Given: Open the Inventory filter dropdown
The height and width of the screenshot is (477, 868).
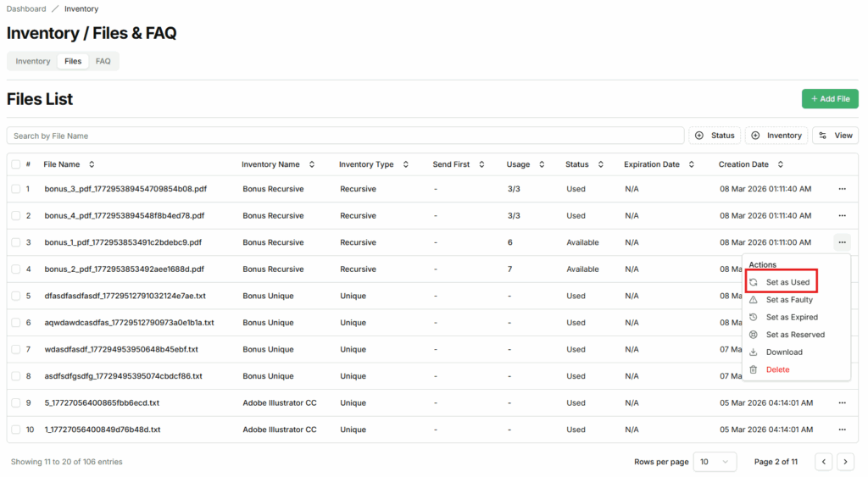Looking at the screenshot, I should tap(776, 136).
